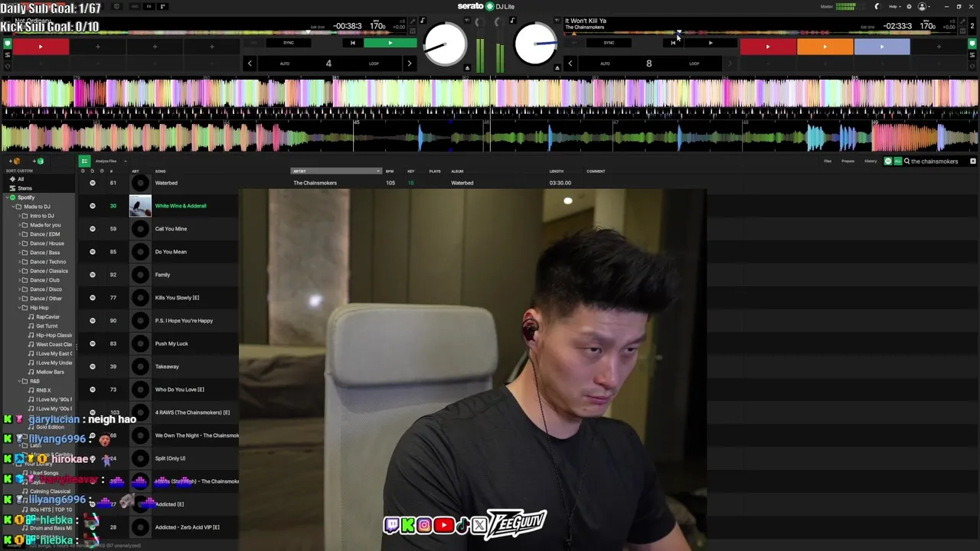
Task: Select the green cues tab on left deck
Action: (8, 44)
